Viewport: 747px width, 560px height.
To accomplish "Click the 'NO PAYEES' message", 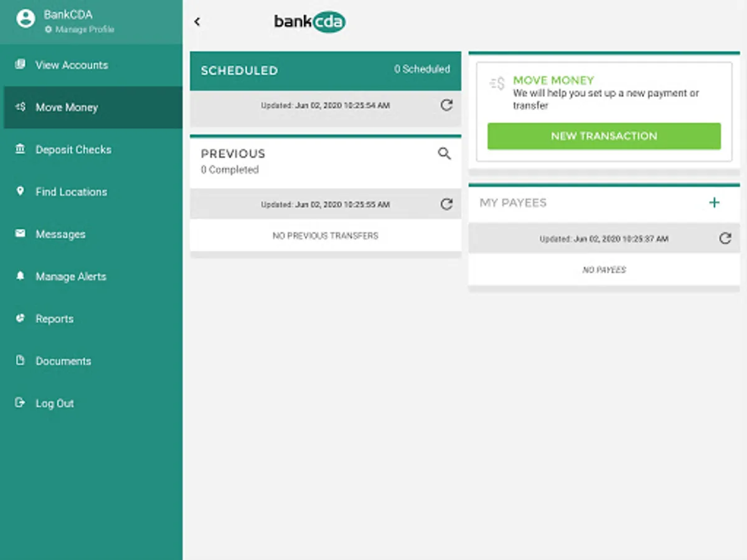I will pyautogui.click(x=604, y=270).
